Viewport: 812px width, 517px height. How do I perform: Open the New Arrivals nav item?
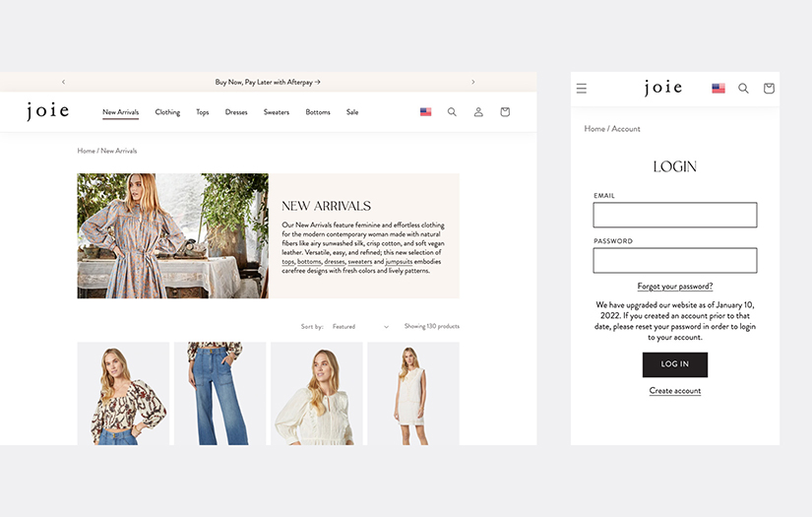(x=121, y=112)
